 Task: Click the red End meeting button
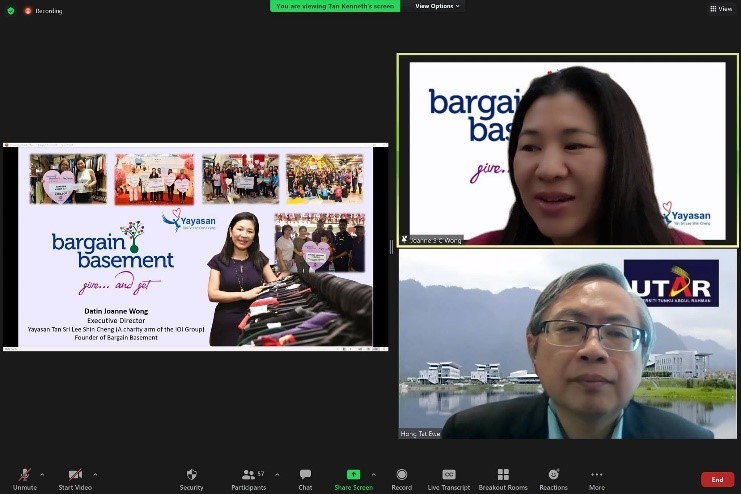[x=717, y=479]
